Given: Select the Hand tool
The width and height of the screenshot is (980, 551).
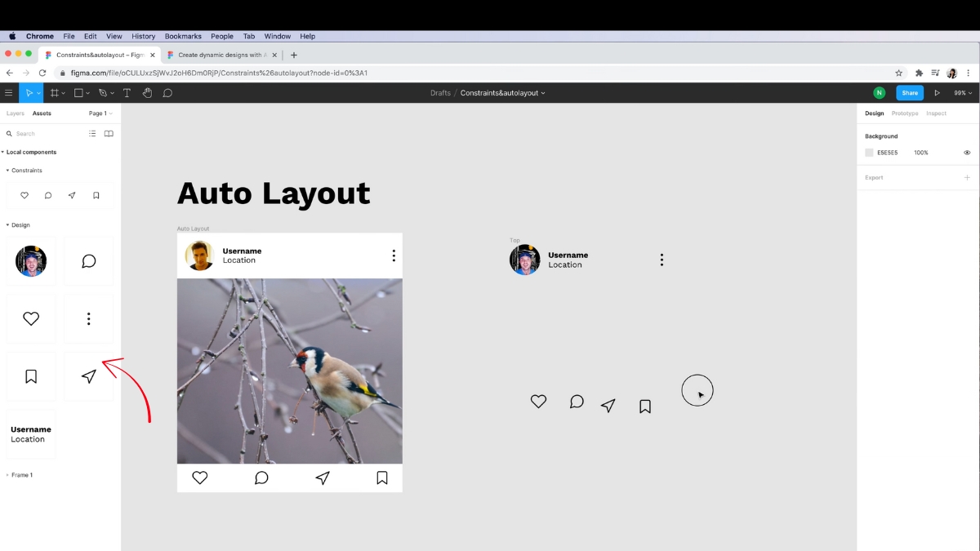Looking at the screenshot, I should click(x=147, y=93).
